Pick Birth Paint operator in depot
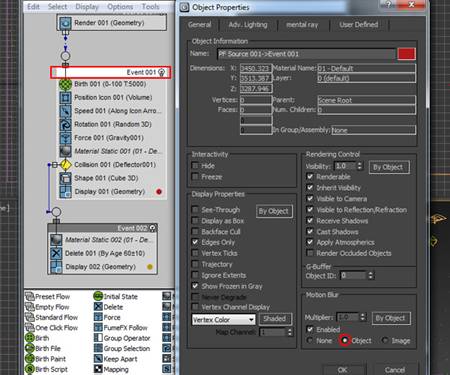This screenshot has height=375, width=450. [46, 359]
